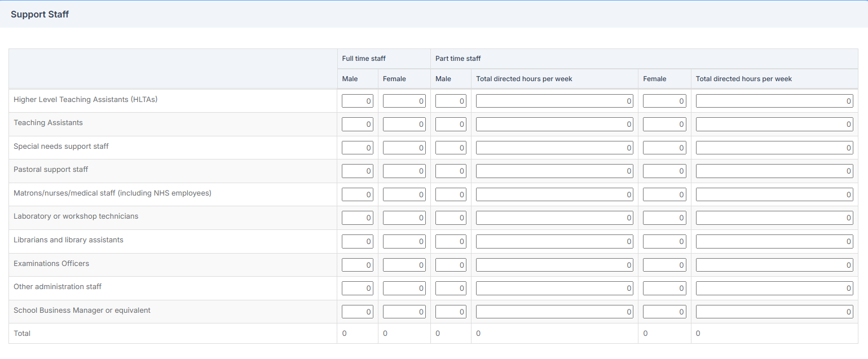Click the Part time staff column header
The image size is (868, 359).
458,59
